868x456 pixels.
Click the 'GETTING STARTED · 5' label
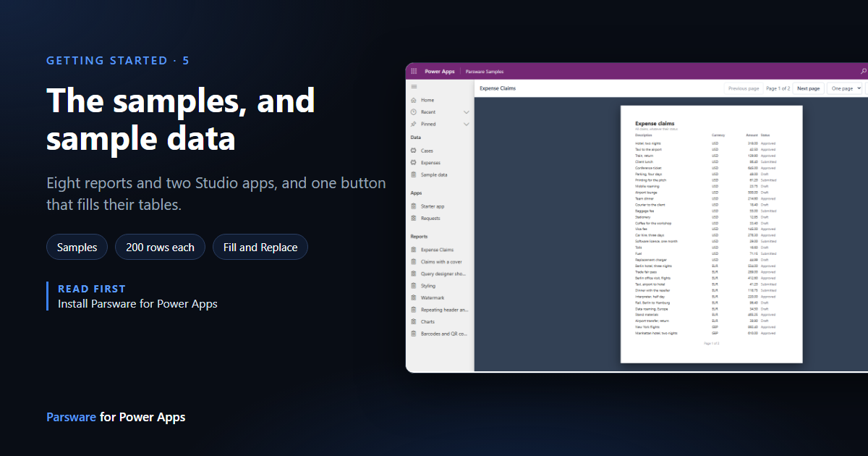coord(118,61)
